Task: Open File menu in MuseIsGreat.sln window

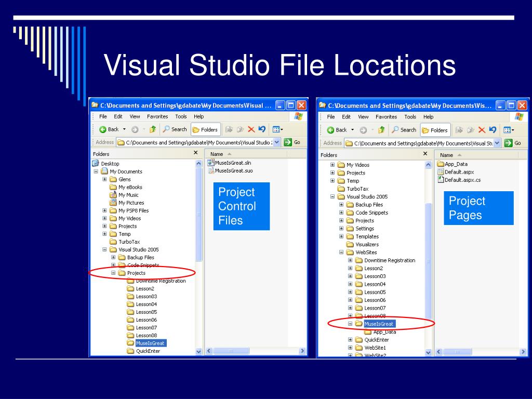Action: pyautogui.click(x=103, y=116)
